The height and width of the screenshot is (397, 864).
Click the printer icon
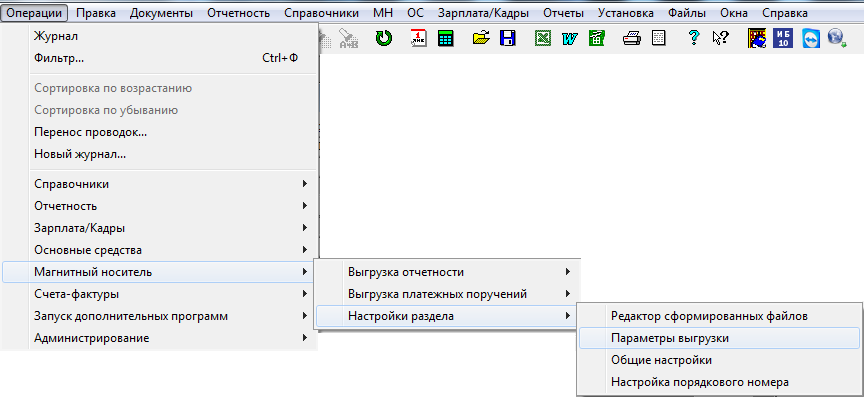(631, 38)
